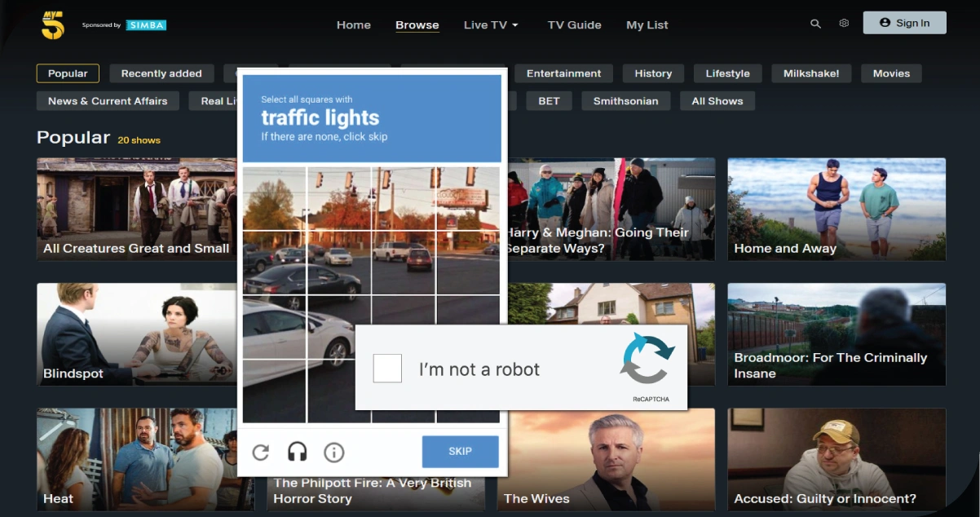Open Home and Away show thumbnail
This screenshot has width=980, height=517.
coord(837,209)
